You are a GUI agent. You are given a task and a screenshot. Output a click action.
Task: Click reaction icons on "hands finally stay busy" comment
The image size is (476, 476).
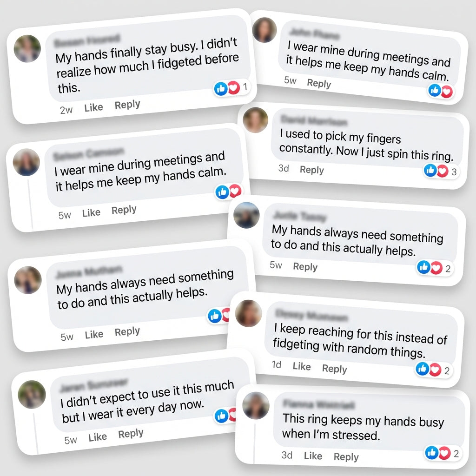[227, 88]
